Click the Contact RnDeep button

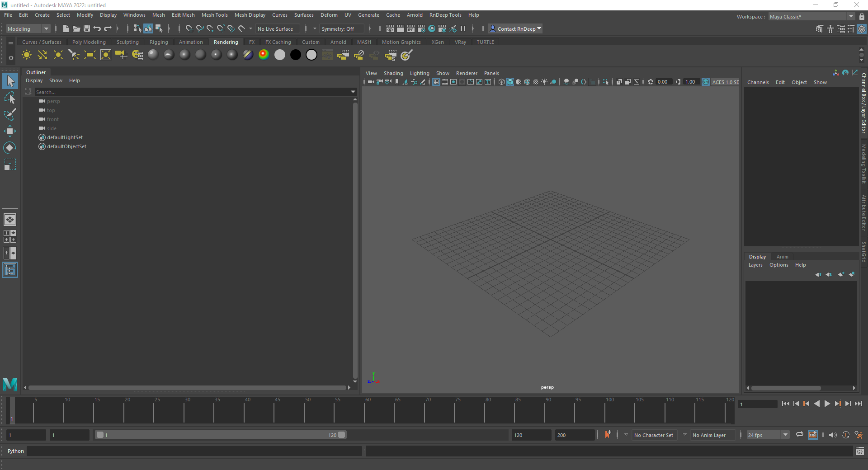click(x=516, y=29)
